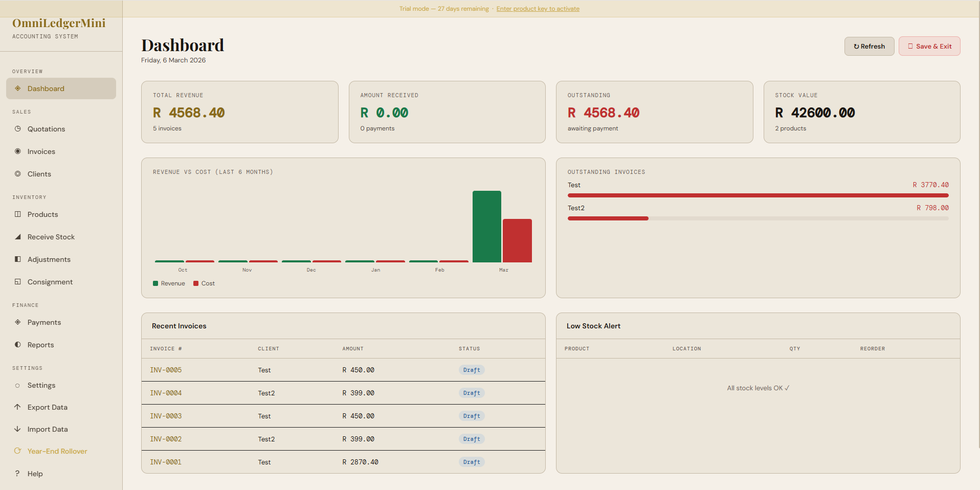Open the product key activation link

538,9
